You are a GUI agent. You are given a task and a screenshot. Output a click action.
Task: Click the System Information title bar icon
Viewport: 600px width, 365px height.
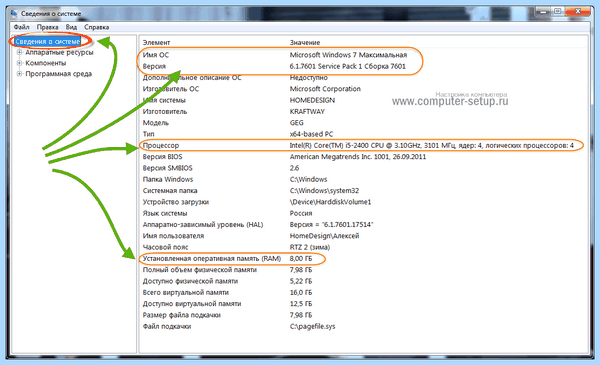[x=14, y=13]
